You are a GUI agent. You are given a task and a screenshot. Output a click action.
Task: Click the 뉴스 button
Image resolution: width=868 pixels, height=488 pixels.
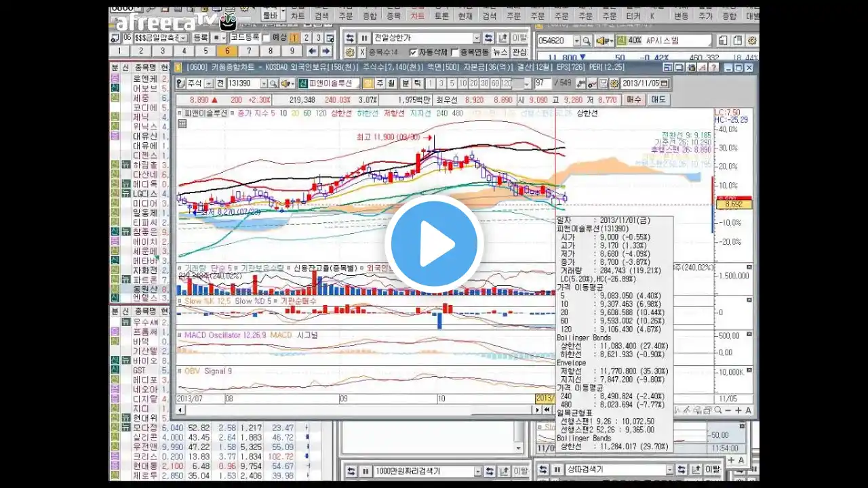500,52
